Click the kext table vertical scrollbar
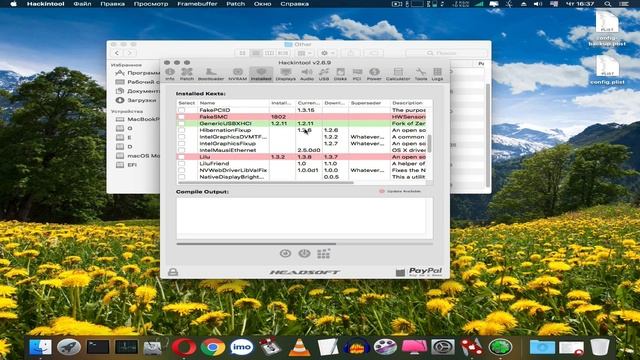 (429, 143)
